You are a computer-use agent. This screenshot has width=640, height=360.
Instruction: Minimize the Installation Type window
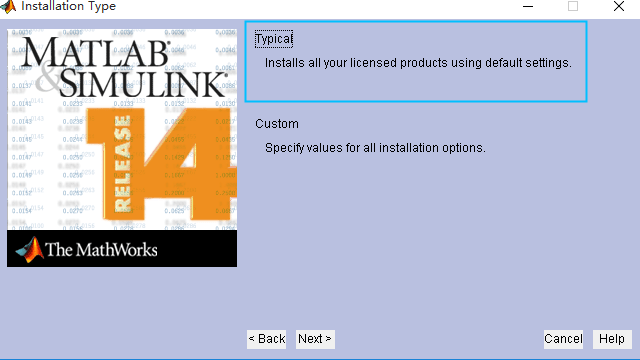(x=528, y=6)
